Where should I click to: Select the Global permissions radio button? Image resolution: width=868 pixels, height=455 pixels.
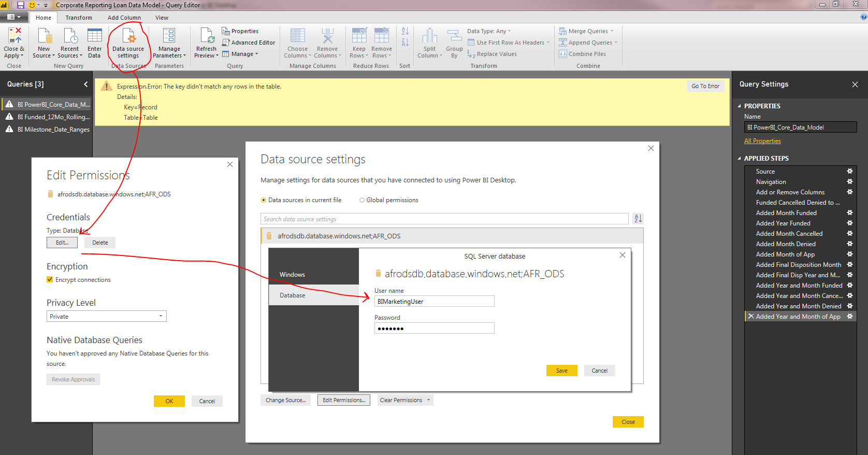pos(362,200)
